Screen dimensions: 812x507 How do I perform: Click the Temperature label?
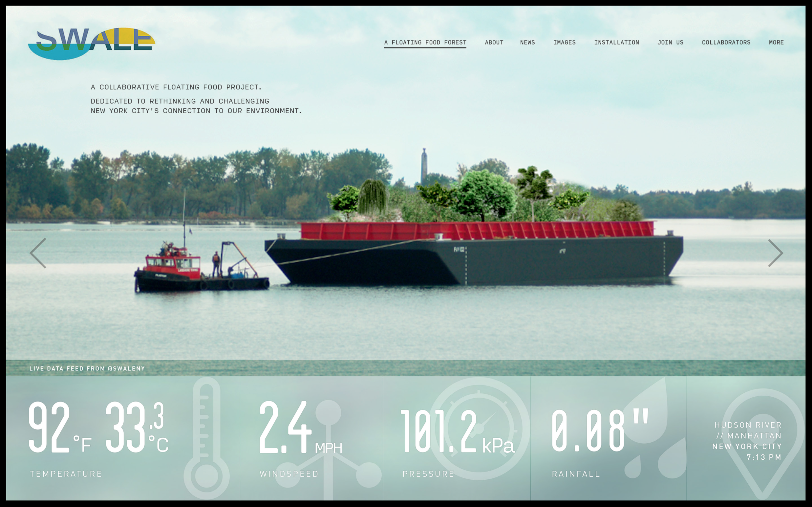pyautogui.click(x=66, y=474)
